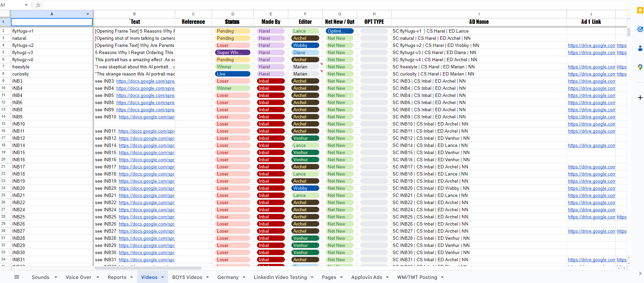Open the Google Maps side panel icon
Screen dimensions: 644x283
pos(640,67)
